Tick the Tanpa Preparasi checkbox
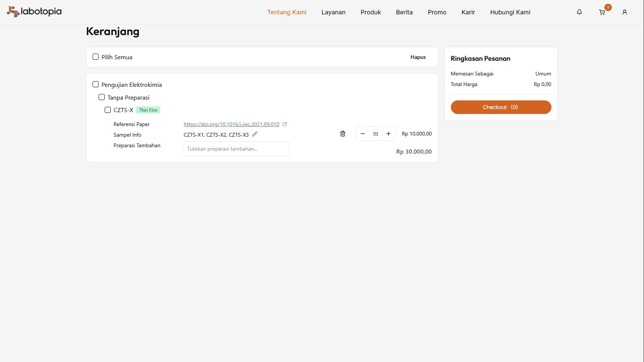644x362 pixels. (102, 97)
